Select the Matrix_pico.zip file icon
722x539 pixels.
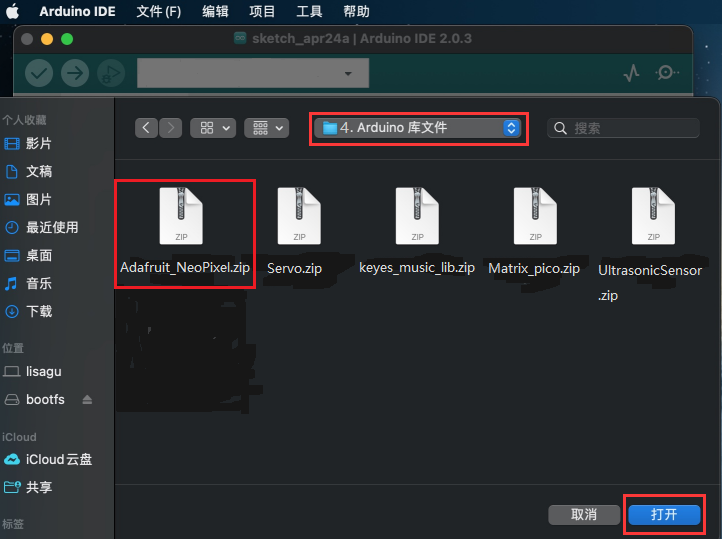pyautogui.click(x=536, y=215)
